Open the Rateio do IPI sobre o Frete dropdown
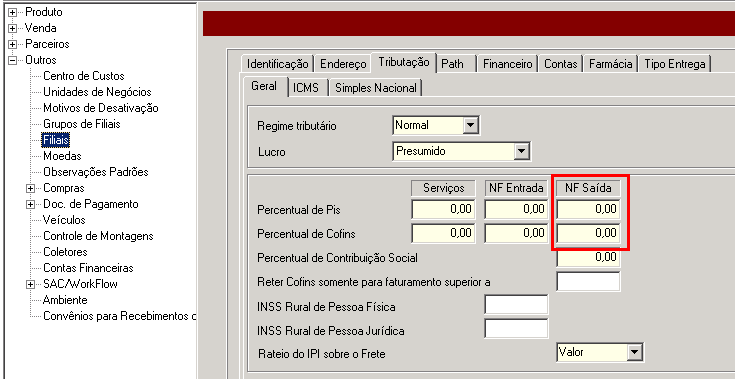Image resolution: width=735 pixels, height=379 pixels. [634, 352]
